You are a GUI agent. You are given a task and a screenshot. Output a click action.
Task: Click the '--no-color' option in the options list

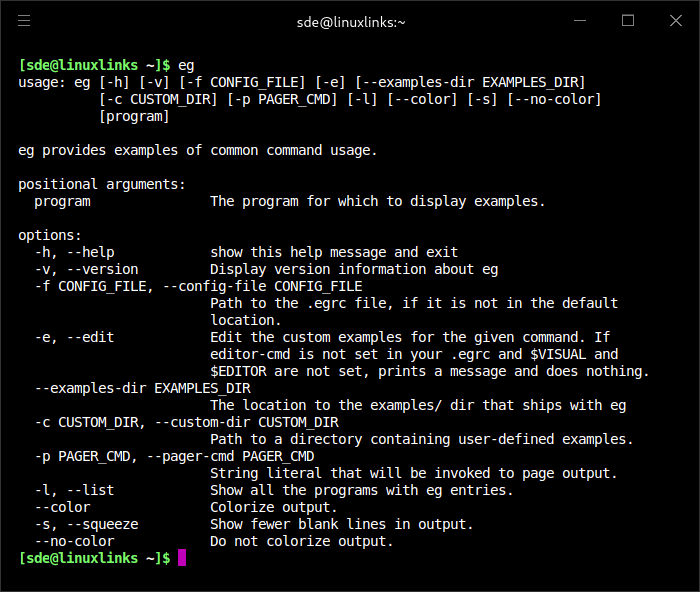point(74,541)
